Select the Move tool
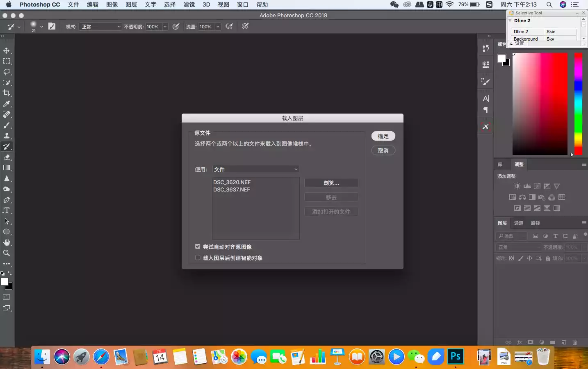The width and height of the screenshot is (588, 369). (7, 50)
